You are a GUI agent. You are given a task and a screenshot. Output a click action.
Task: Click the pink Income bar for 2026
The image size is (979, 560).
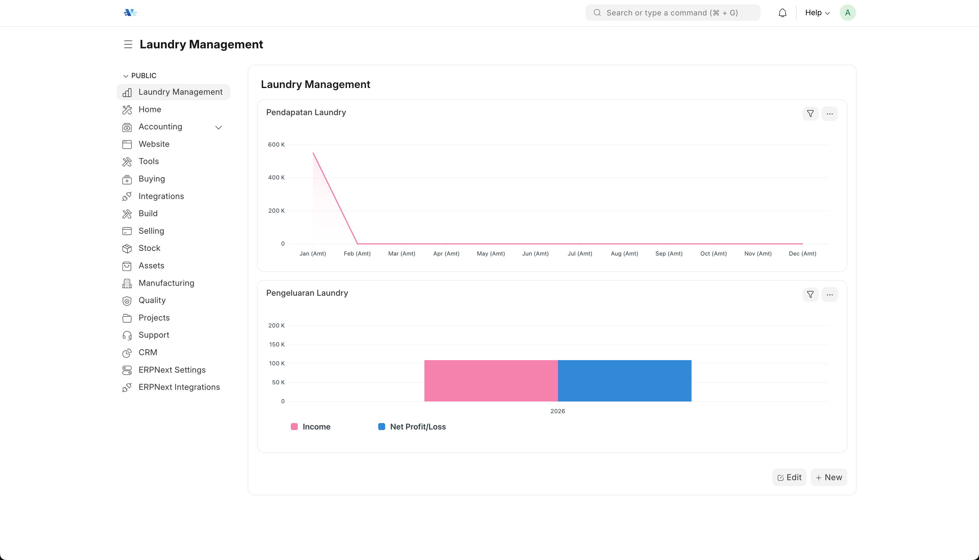[491, 381]
